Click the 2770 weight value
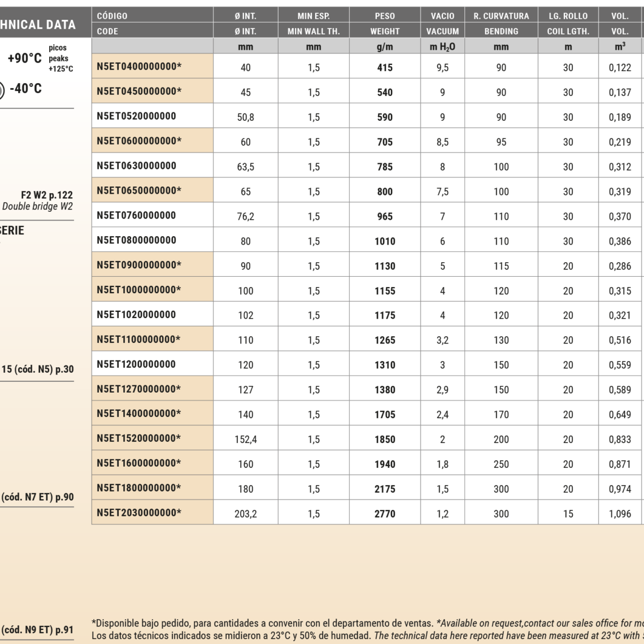Viewport: 644px width, 644px height. (x=385, y=514)
